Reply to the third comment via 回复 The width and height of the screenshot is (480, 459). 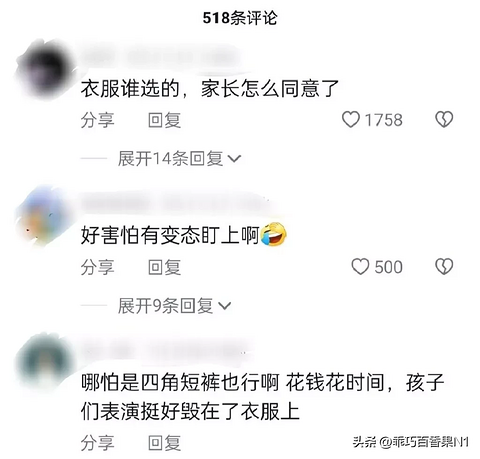point(164,443)
